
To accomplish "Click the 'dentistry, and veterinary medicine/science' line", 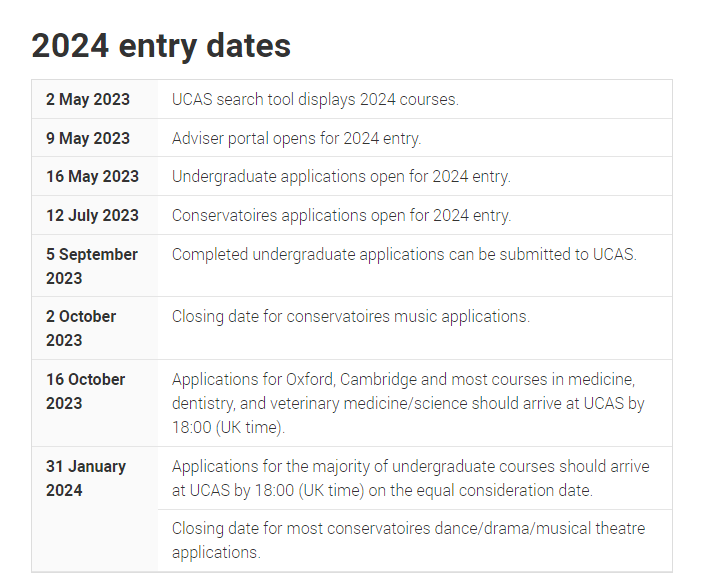I will (x=408, y=403).
